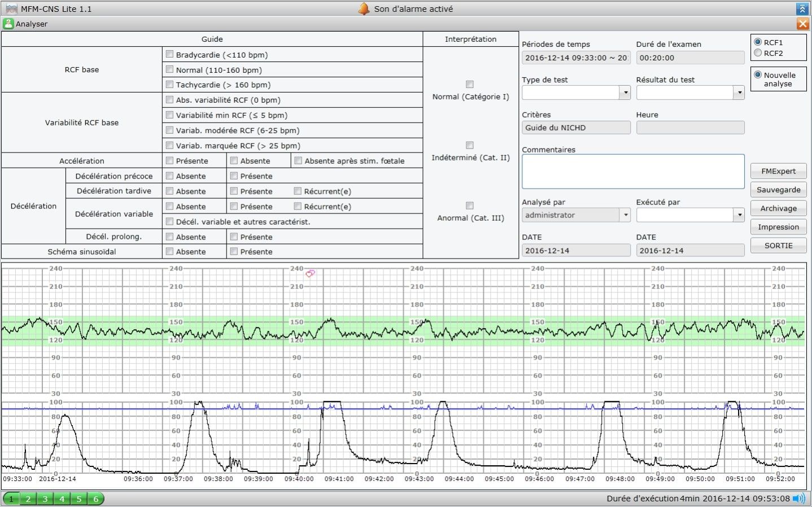
Task: Switch to page tab 2
Action: pyautogui.click(x=28, y=499)
